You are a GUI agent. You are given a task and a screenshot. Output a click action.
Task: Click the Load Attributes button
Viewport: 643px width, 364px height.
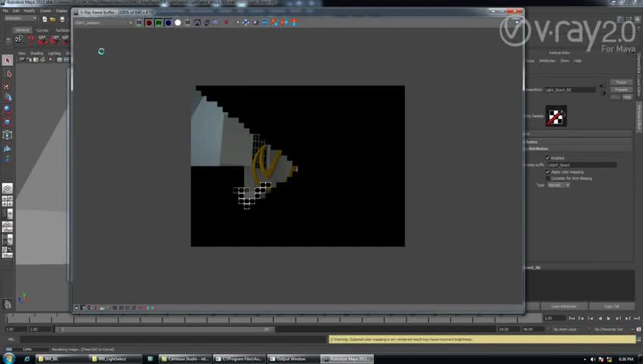[564, 306]
